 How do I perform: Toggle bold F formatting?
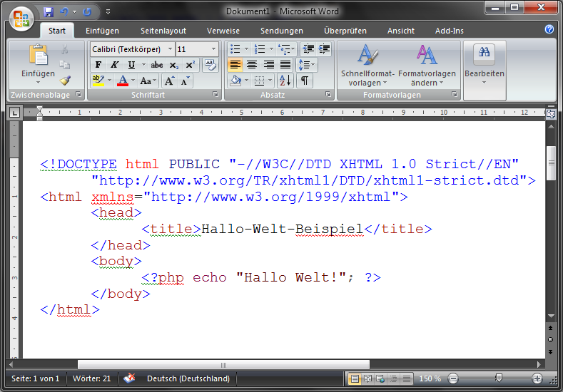tap(98, 65)
